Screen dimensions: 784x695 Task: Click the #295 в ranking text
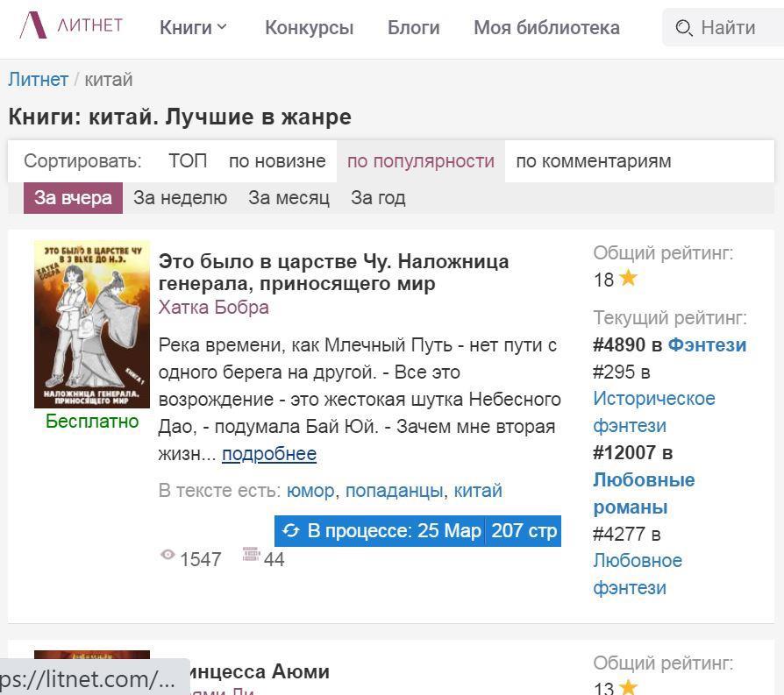tap(622, 372)
